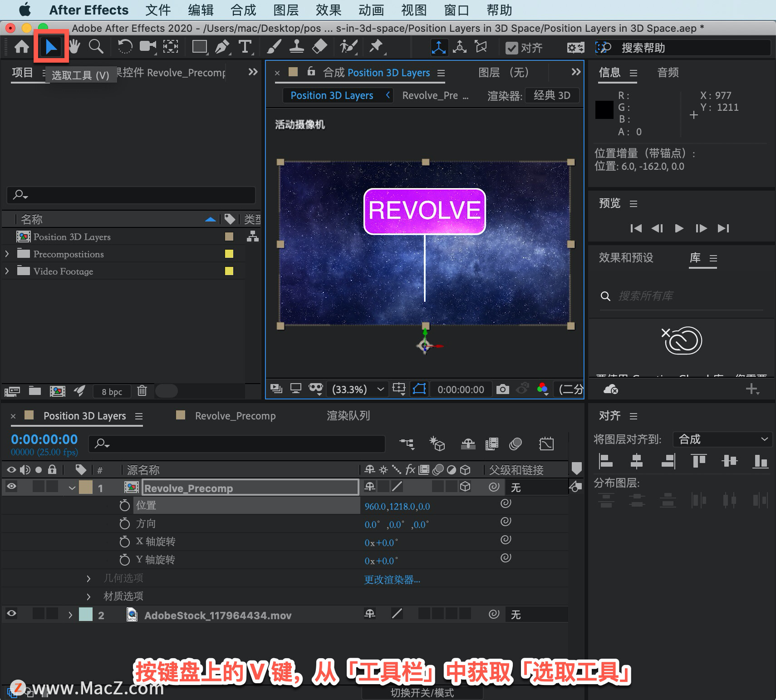Viewport: 776px width, 700px height.
Task: Select the Rotation tool
Action: [x=125, y=46]
